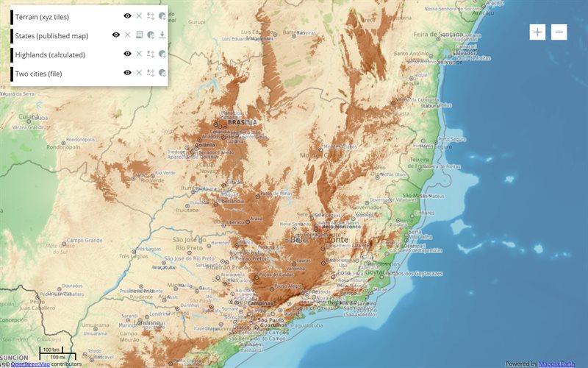Click reorder arrows for Terrain (xyz tiles)

click(x=151, y=15)
